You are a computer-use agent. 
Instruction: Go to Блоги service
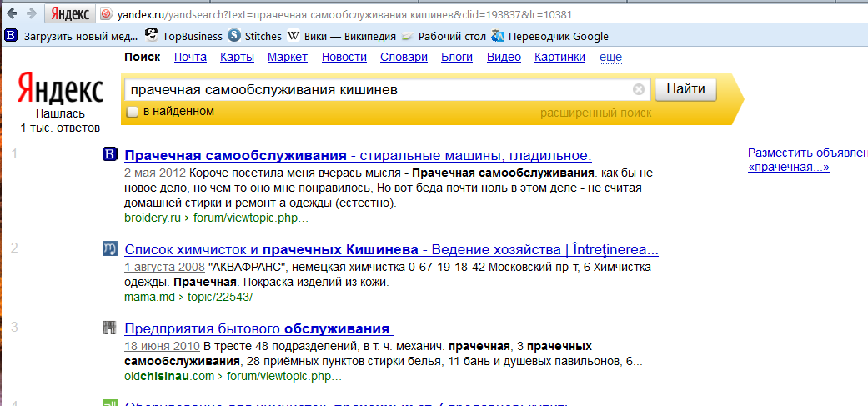click(x=457, y=57)
